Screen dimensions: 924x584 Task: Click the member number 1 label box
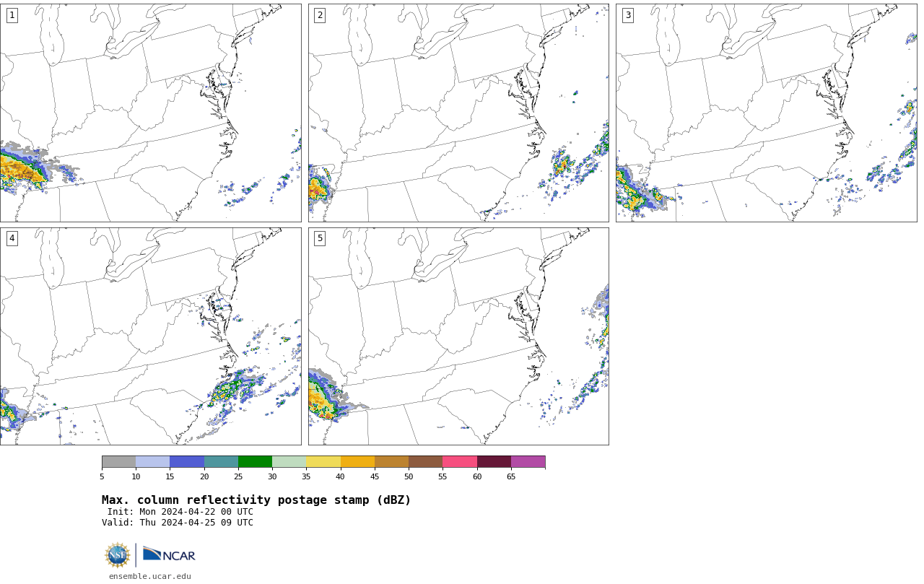[12, 15]
